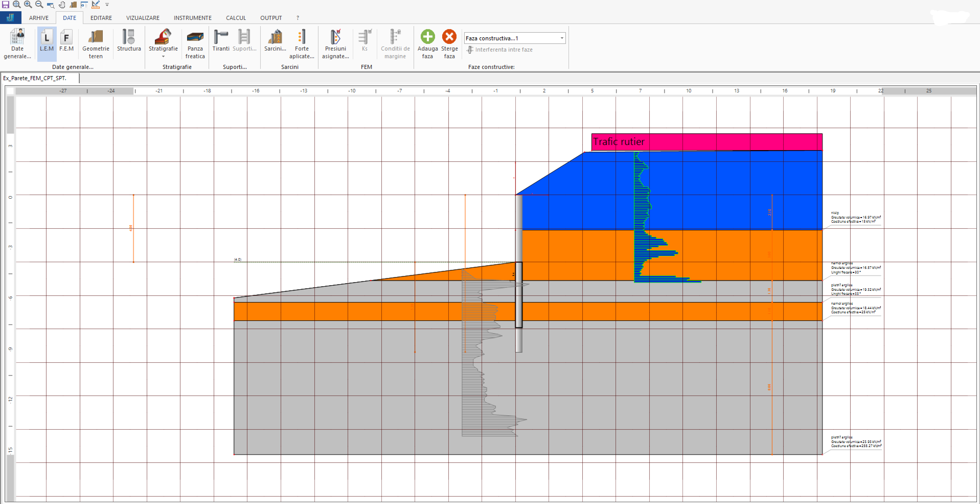
Task: Open the Tiranti anchors tool
Action: point(221,40)
